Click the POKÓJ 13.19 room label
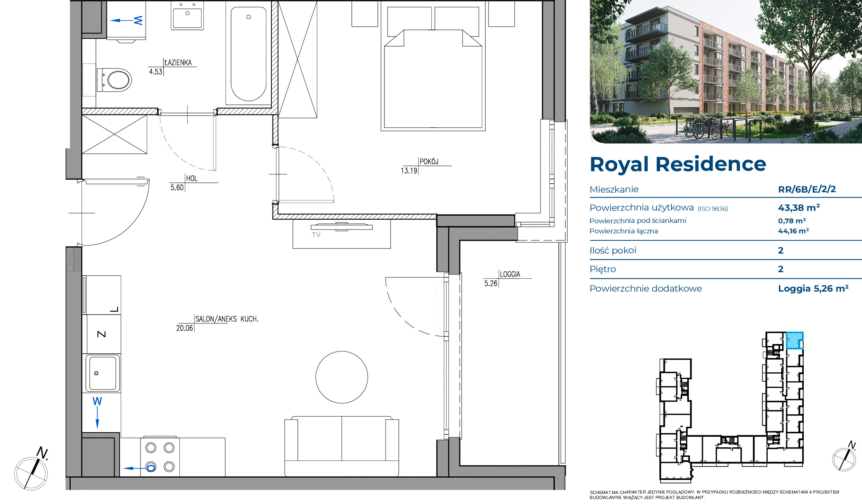The width and height of the screenshot is (862, 504). (426, 166)
